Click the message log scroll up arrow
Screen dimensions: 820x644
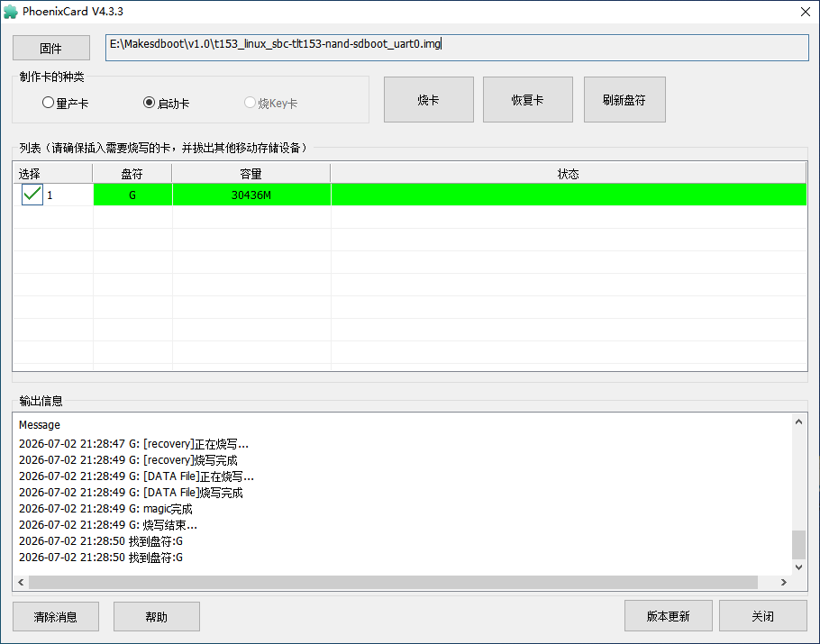pyautogui.click(x=798, y=422)
